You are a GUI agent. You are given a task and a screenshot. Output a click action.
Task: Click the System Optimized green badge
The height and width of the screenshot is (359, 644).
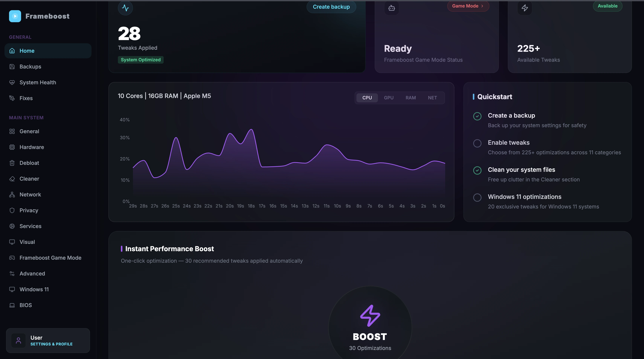click(141, 60)
